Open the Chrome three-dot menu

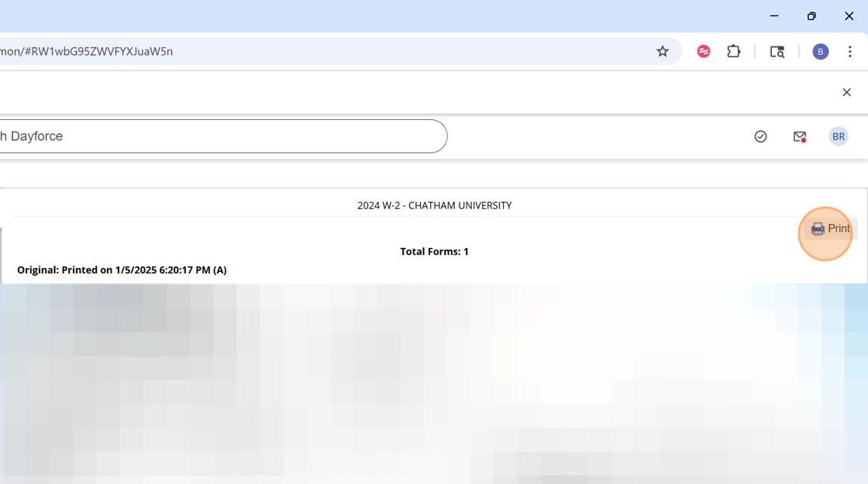click(x=849, y=51)
